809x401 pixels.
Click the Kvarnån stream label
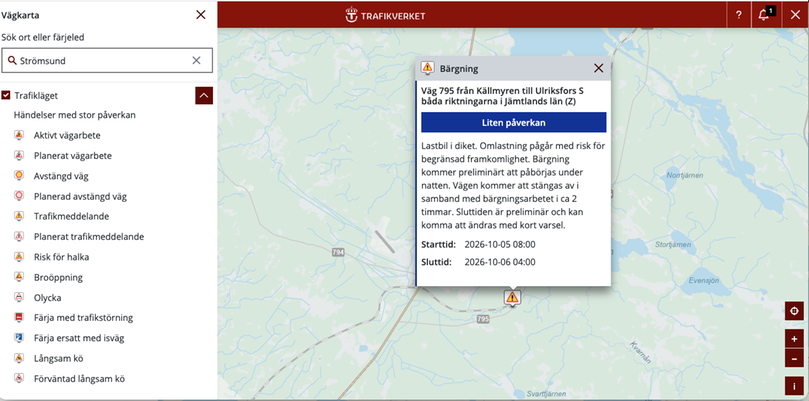pyautogui.click(x=639, y=353)
